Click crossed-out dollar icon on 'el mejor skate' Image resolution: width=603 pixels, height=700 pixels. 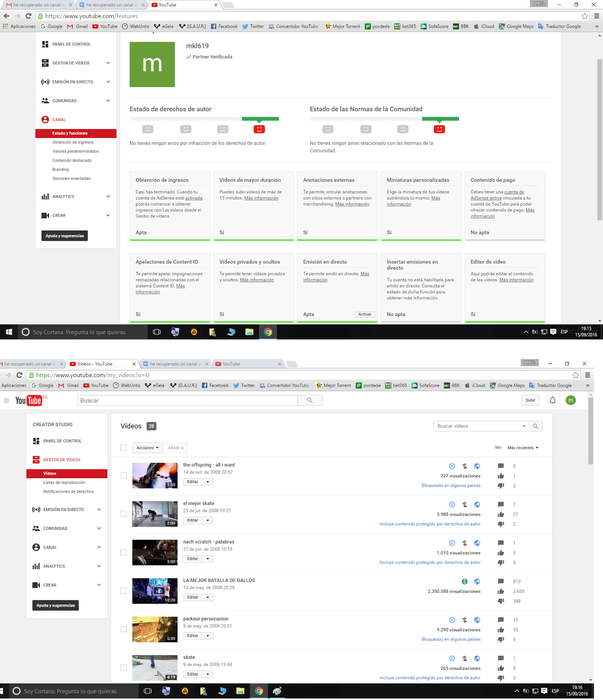tap(465, 504)
